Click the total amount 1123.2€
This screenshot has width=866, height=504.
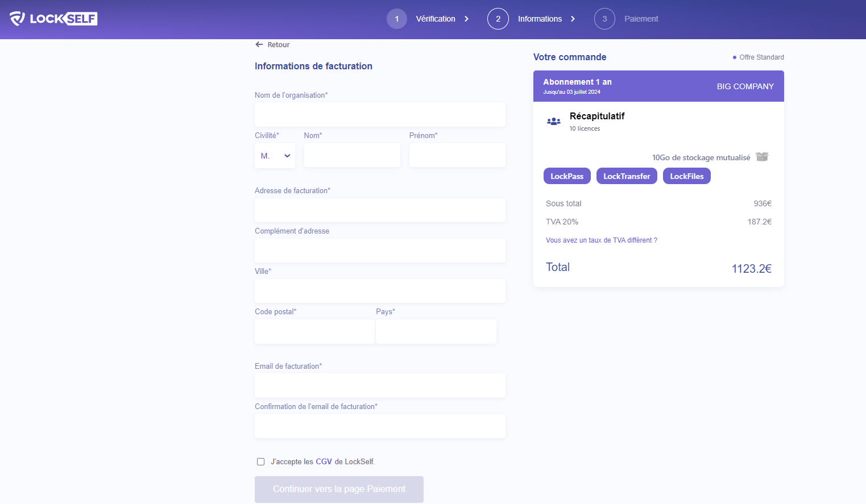click(751, 269)
